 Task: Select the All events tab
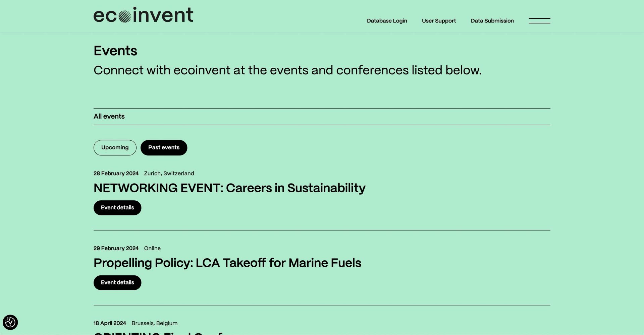click(109, 116)
